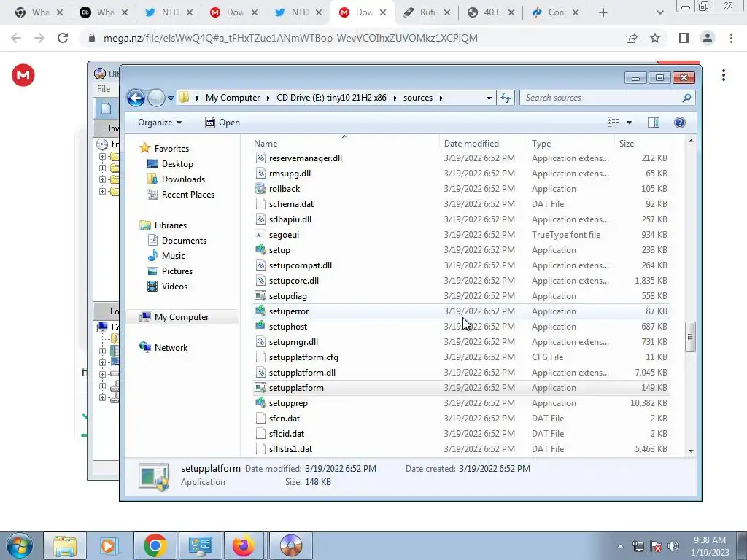Select the reservemanager.dll file icon
747x560 pixels.
[260, 158]
